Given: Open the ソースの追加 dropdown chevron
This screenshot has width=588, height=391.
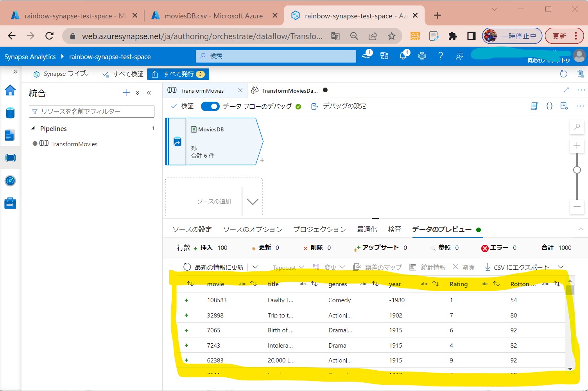Looking at the screenshot, I should point(253,201).
